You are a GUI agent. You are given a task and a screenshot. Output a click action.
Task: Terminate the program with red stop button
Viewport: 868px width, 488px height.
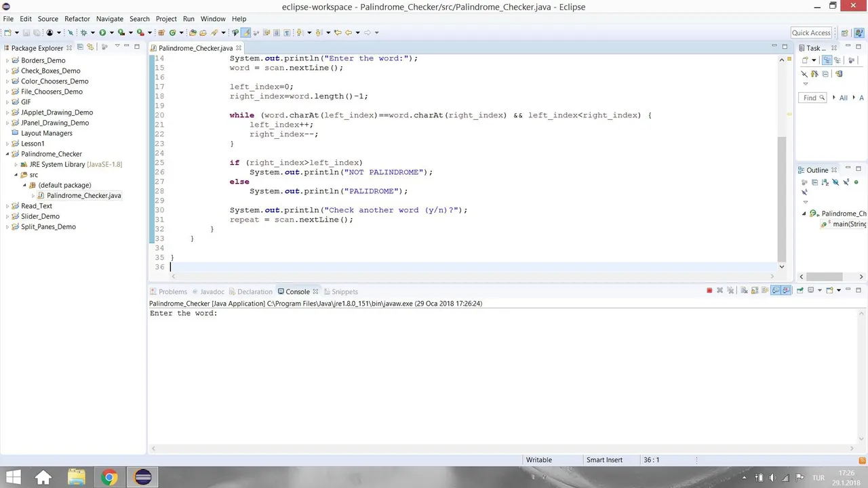(709, 290)
